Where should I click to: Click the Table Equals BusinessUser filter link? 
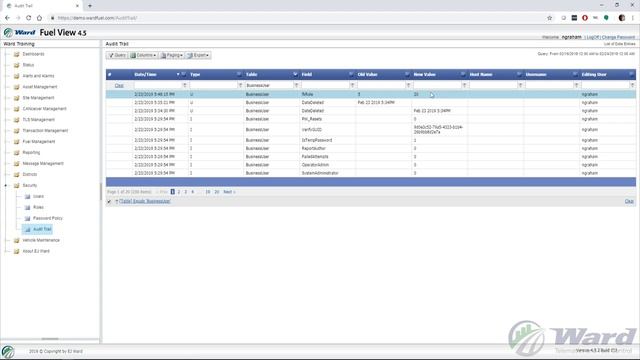point(145,201)
